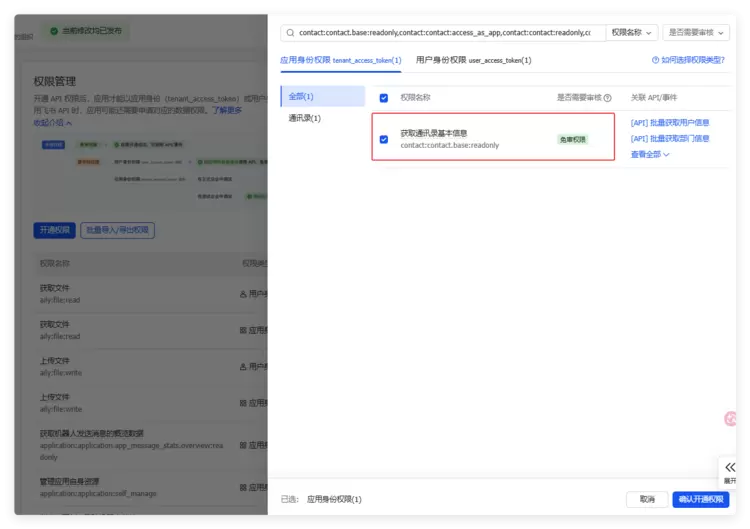Open the 是否需要审核 filter dropdown

point(695,33)
